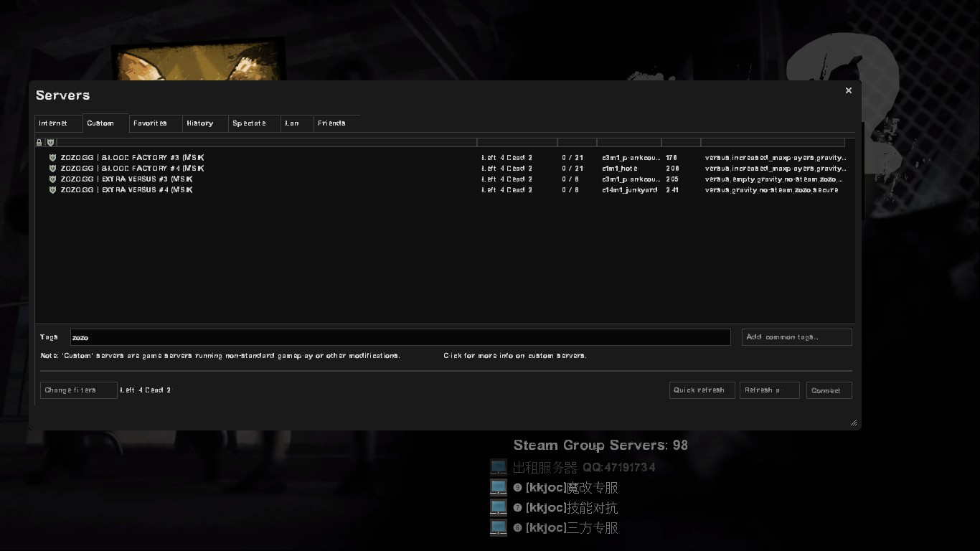Click server icon beside QQ:47191734 group entry
The image size is (980, 551).
[x=499, y=468]
